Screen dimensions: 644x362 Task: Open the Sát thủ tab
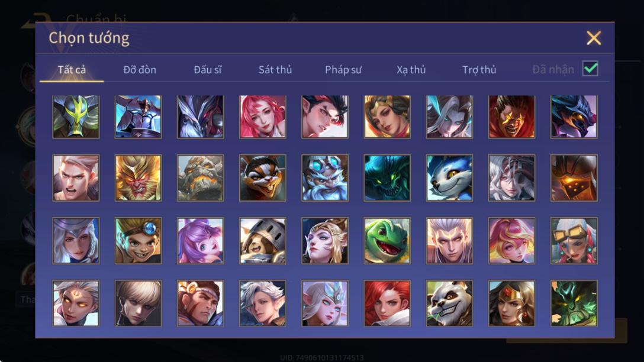click(x=275, y=70)
